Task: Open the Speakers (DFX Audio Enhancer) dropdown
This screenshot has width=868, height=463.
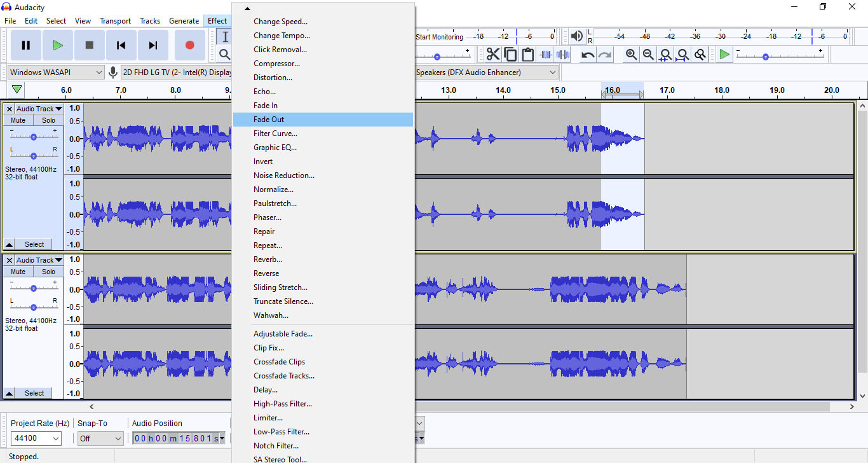Action: [x=487, y=73]
